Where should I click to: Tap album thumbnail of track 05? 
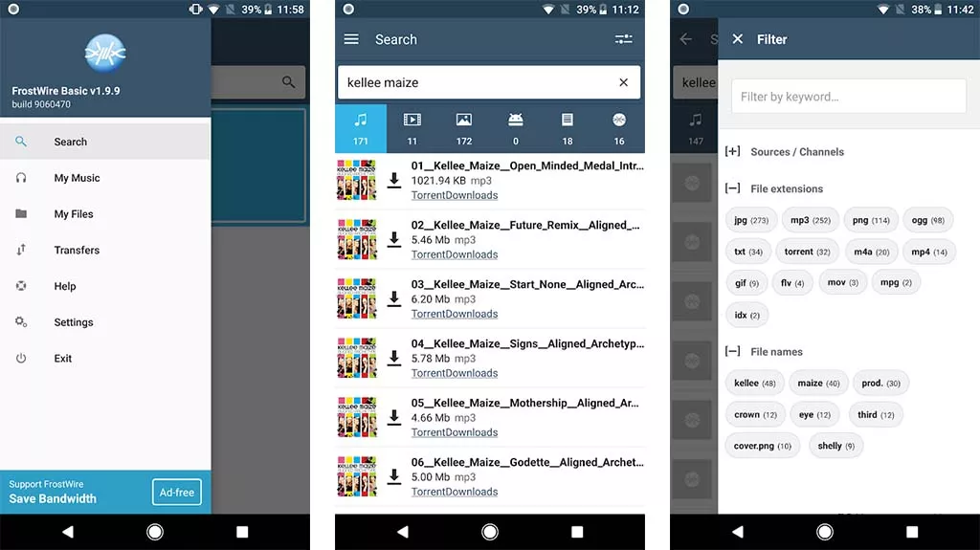click(357, 417)
